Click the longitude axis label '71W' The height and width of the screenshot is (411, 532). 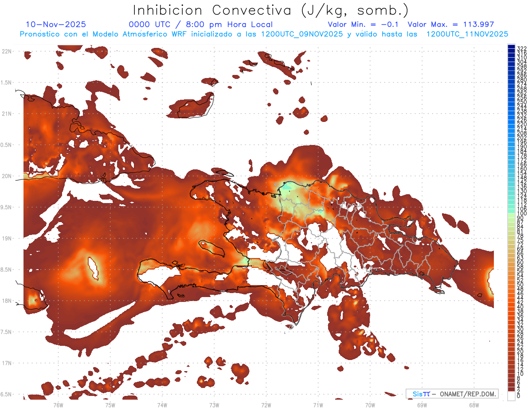point(318,405)
